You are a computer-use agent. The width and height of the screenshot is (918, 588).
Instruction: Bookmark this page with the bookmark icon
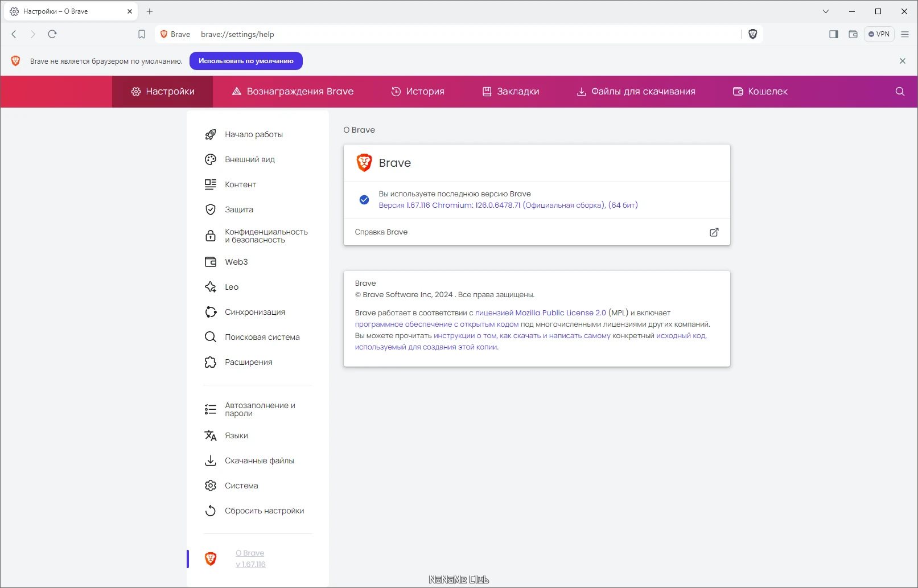(x=142, y=34)
